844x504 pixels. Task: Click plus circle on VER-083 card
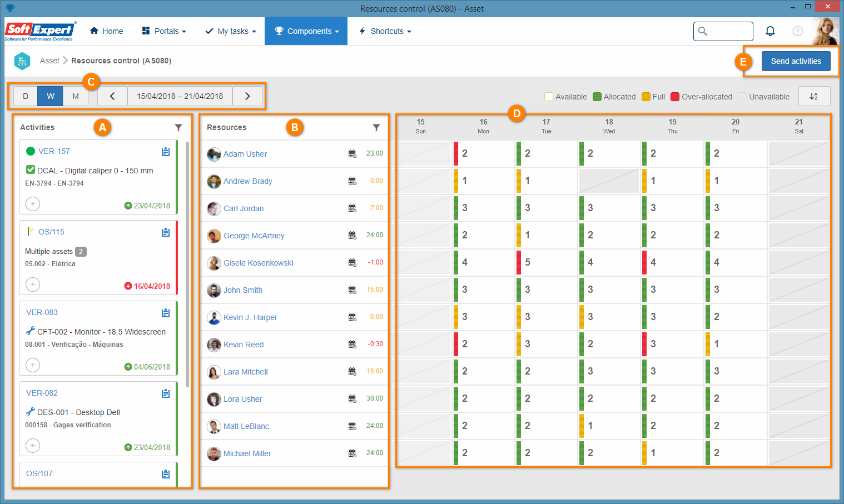pos(33,365)
